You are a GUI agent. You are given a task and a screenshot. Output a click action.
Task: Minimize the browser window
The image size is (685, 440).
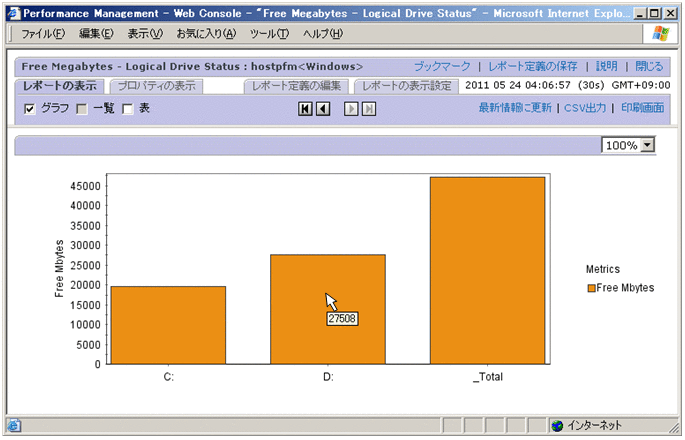(639, 14)
